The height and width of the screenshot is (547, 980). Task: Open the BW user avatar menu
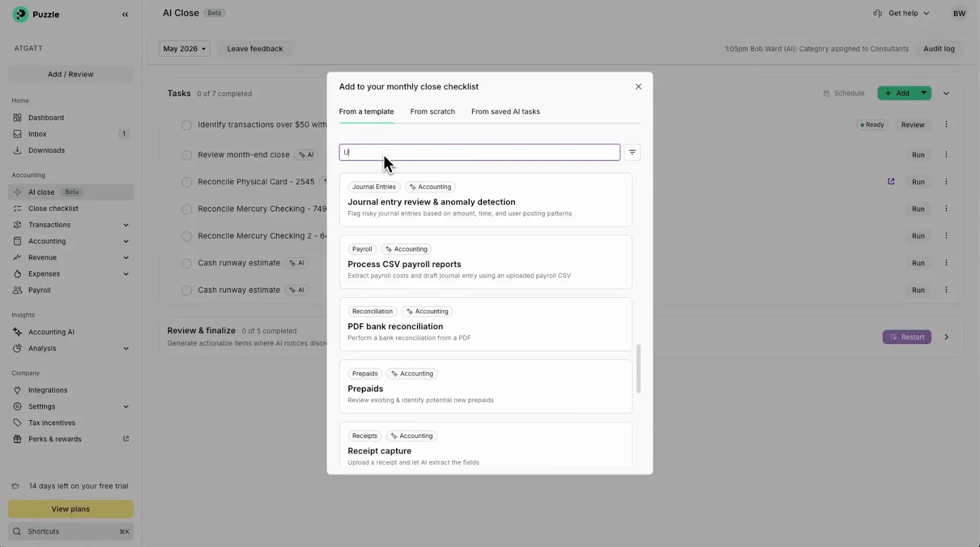tap(959, 13)
